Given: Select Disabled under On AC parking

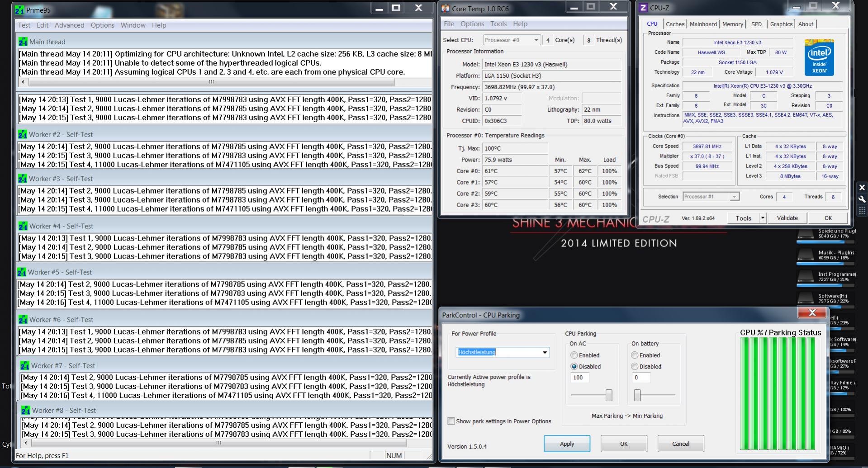Looking at the screenshot, I should (x=574, y=367).
